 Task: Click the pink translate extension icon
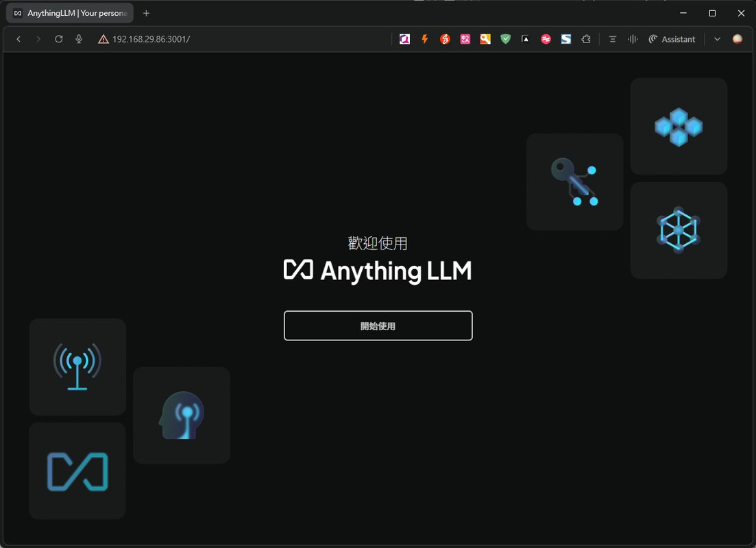465,39
